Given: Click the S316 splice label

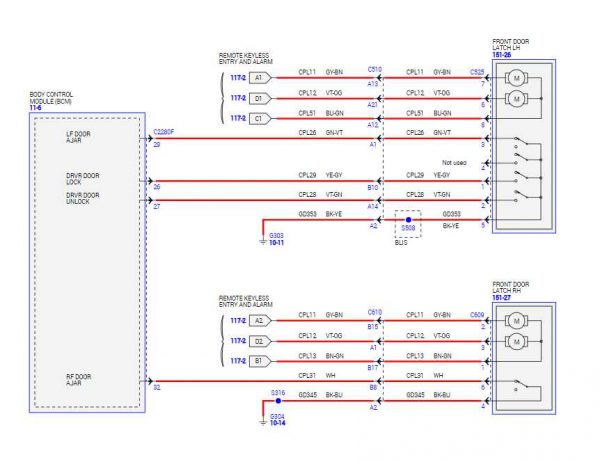Looking at the screenshot, I should (278, 393).
